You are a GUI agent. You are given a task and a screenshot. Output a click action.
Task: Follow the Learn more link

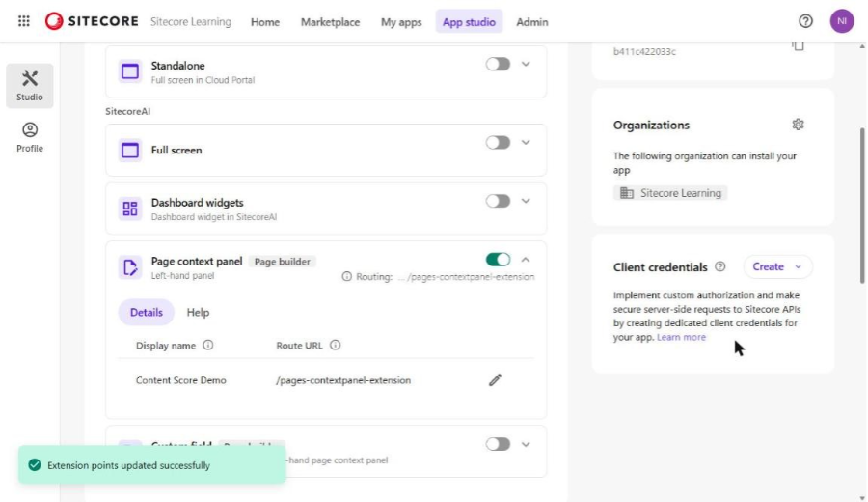click(681, 337)
